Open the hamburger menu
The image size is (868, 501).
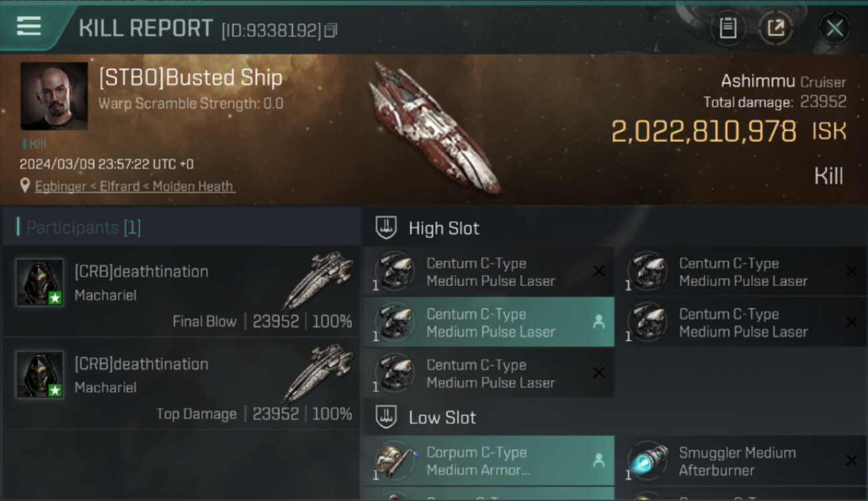pos(29,26)
